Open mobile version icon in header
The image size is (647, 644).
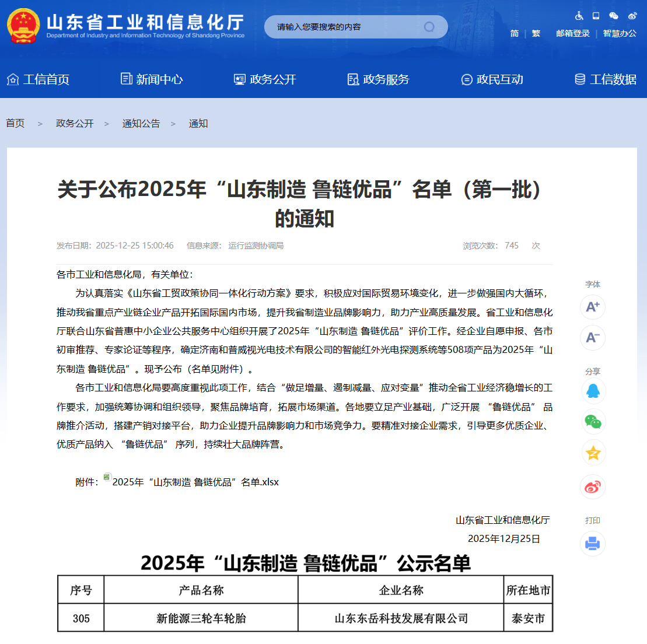[x=596, y=16]
